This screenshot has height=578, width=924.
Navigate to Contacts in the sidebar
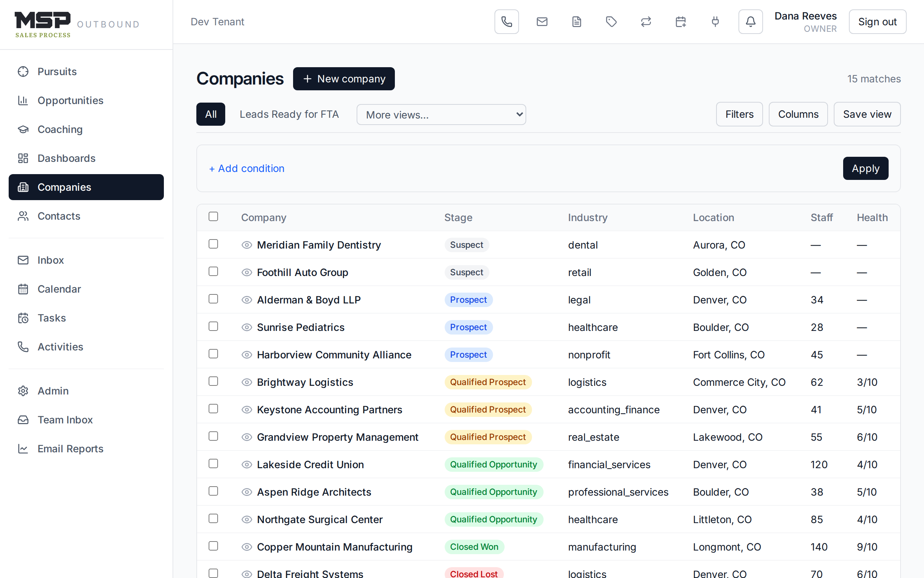pyautogui.click(x=86, y=216)
